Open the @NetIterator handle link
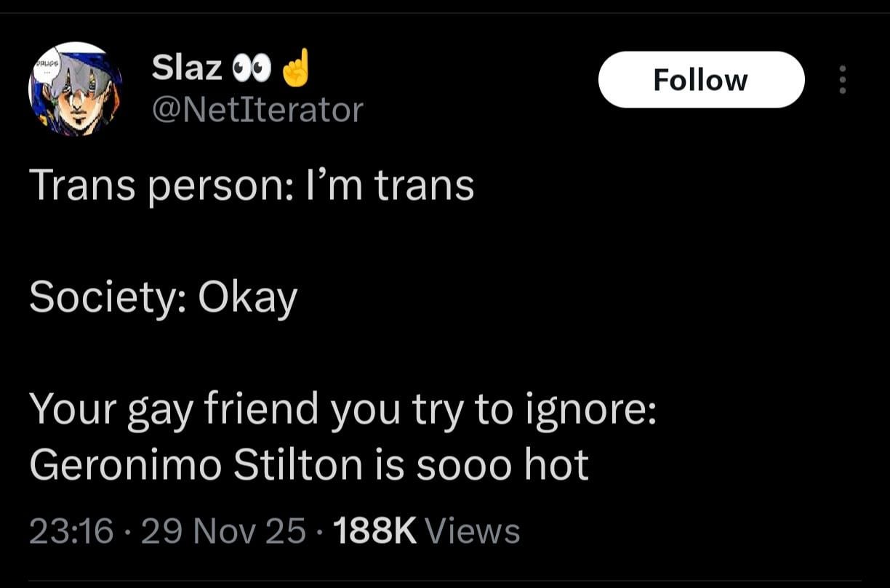The width and height of the screenshot is (890, 588). coord(257,110)
